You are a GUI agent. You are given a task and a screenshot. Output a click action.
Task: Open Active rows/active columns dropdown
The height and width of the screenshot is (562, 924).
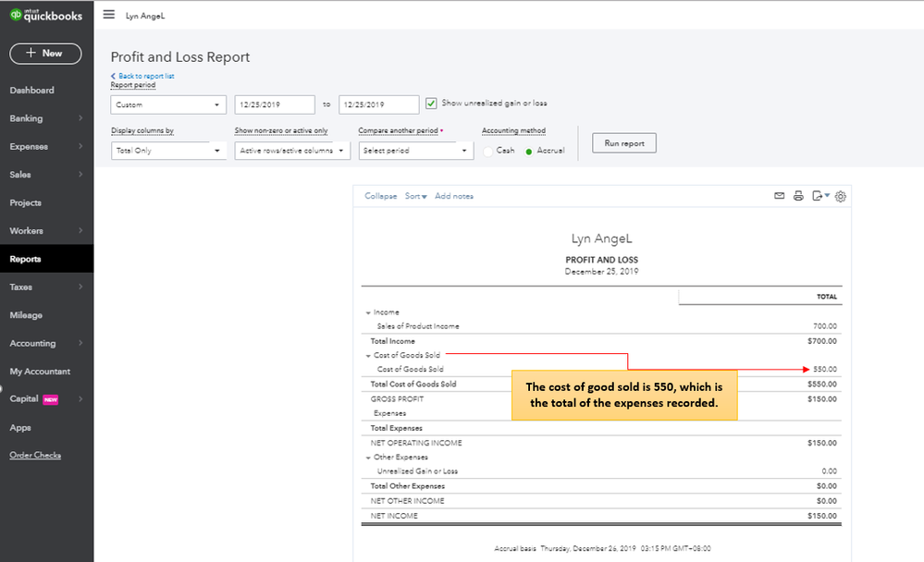(291, 151)
